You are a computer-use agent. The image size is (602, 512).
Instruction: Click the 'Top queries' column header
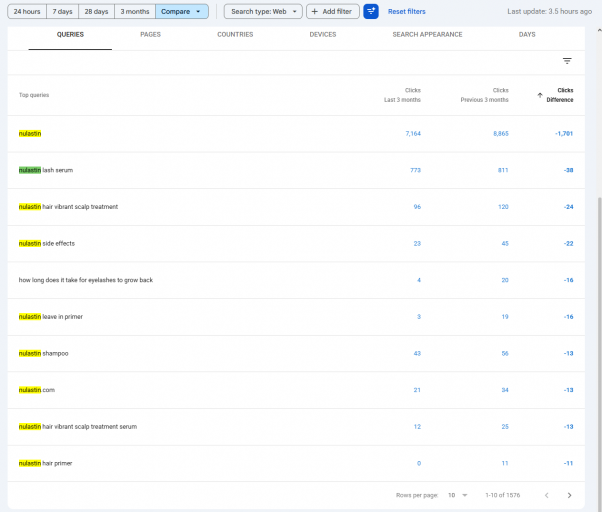34,95
